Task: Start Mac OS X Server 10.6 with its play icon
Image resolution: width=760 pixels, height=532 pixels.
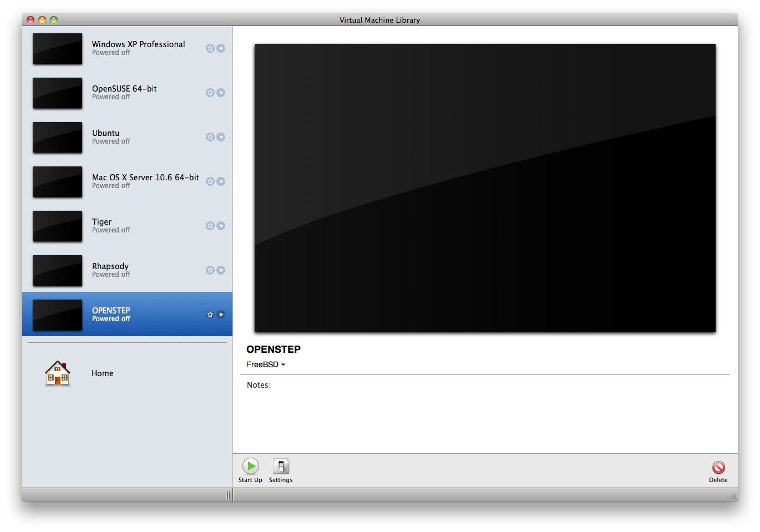Action: click(221, 181)
